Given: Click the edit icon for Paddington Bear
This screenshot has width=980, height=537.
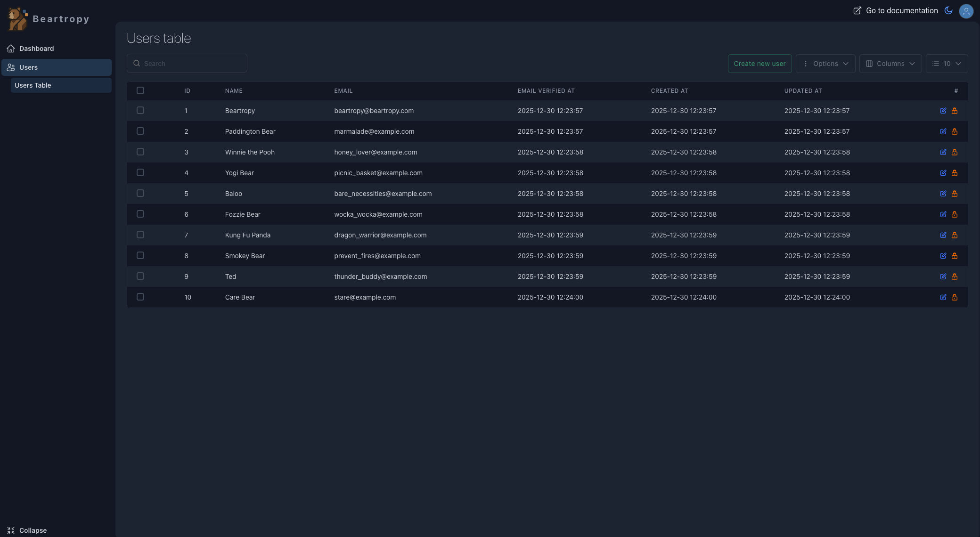Looking at the screenshot, I should tap(943, 131).
